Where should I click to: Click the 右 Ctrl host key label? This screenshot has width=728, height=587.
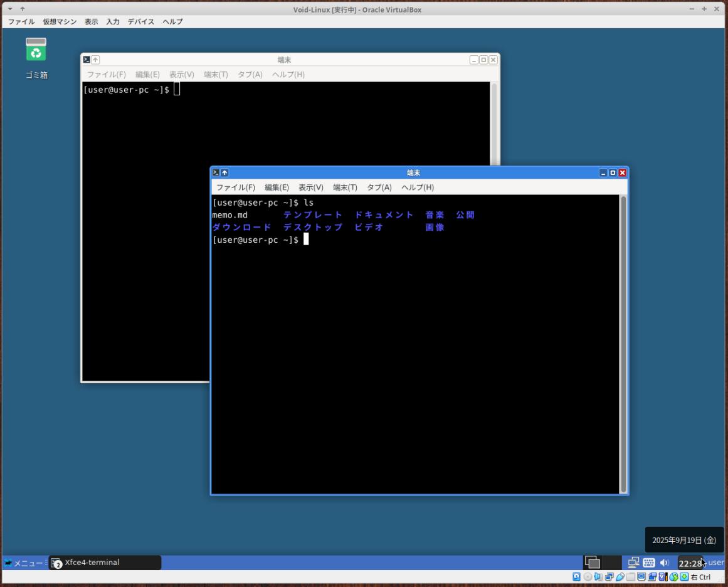pyautogui.click(x=700, y=577)
